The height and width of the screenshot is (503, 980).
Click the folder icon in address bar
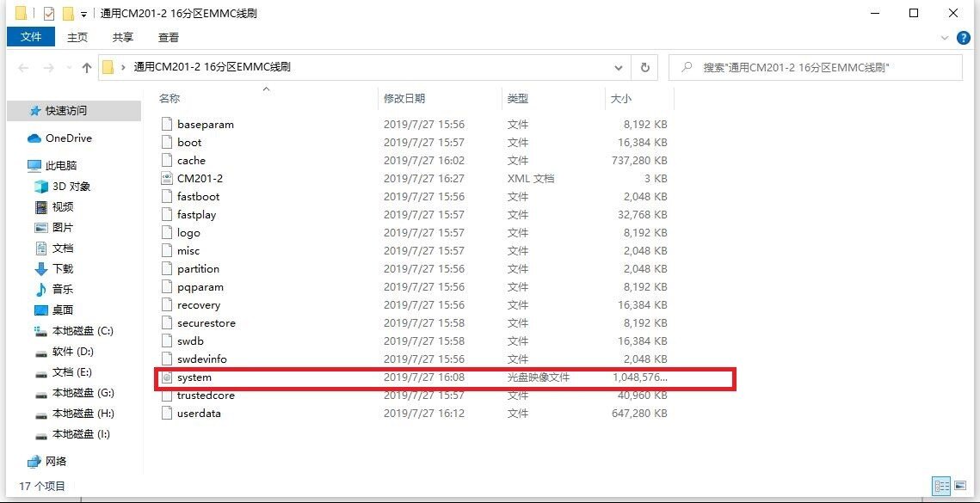108,67
